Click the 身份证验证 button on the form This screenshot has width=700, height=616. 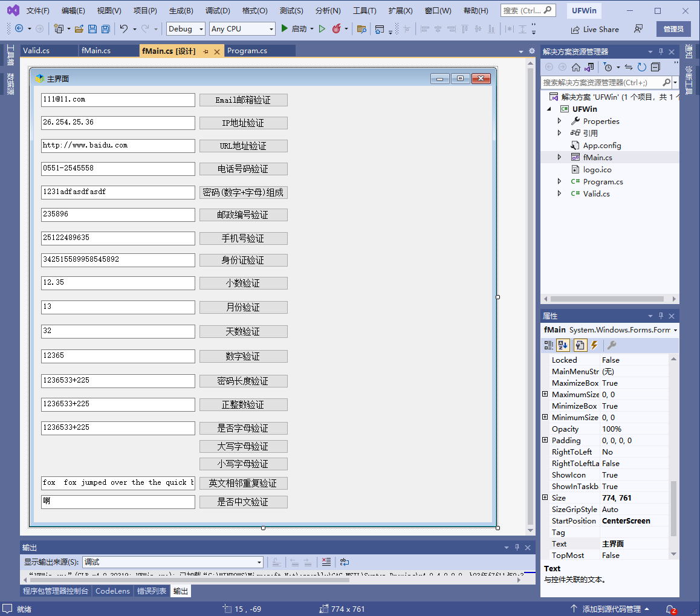[x=243, y=260]
